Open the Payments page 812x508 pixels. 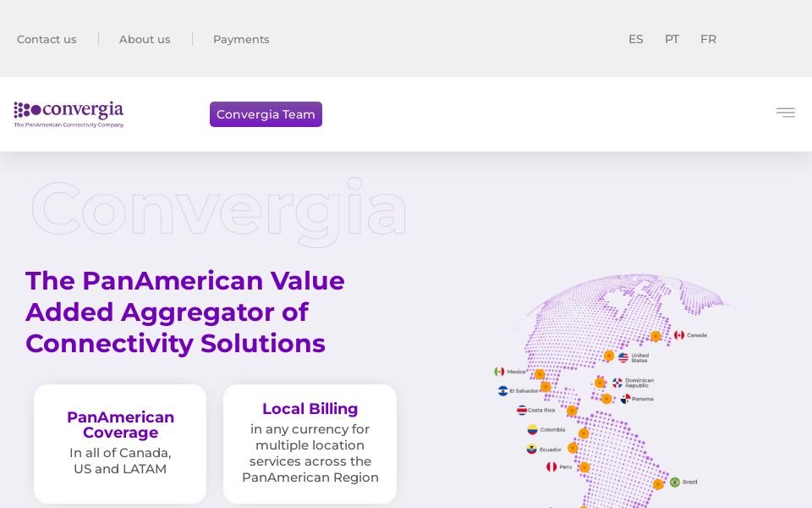[x=241, y=39]
